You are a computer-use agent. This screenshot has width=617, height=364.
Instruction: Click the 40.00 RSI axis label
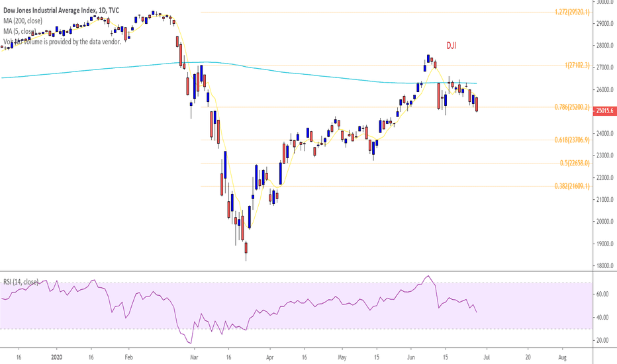(603, 317)
